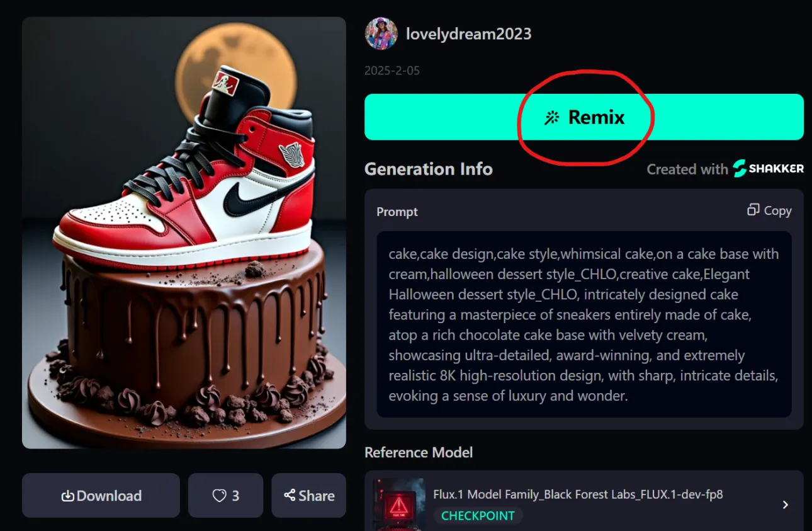Image resolution: width=812 pixels, height=531 pixels.
Task: Click the Shakker logo
Action: (769, 168)
